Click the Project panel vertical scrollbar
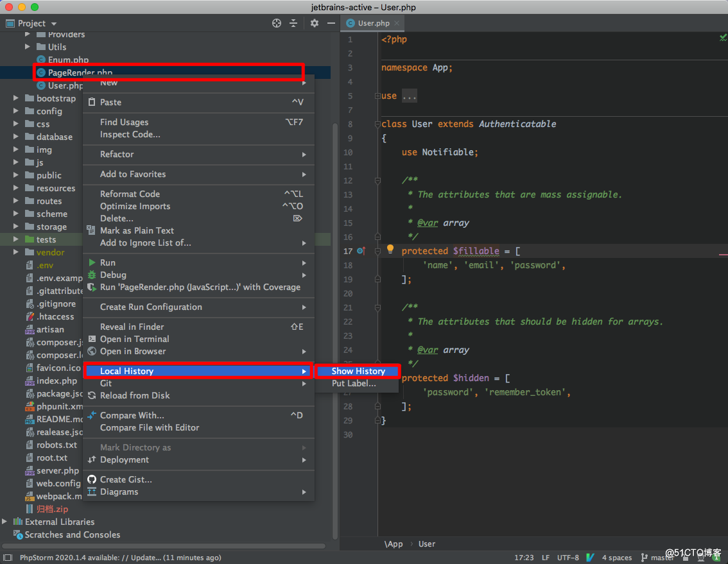This screenshot has height=564, width=728. [x=335, y=330]
